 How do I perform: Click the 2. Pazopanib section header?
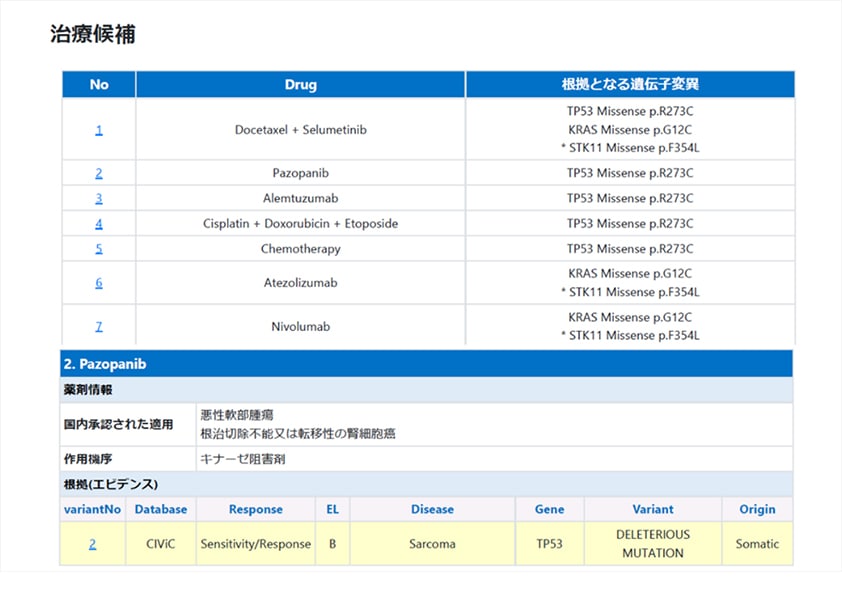[105, 364]
